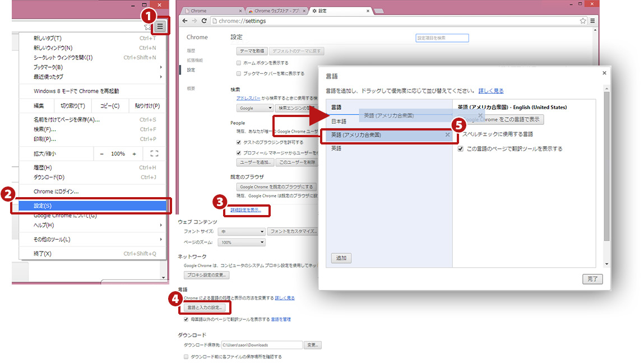Click the 言語 dialog scrollbar down arrow
Image resolution: width=644 pixels, height=364 pixels.
tap(606, 264)
